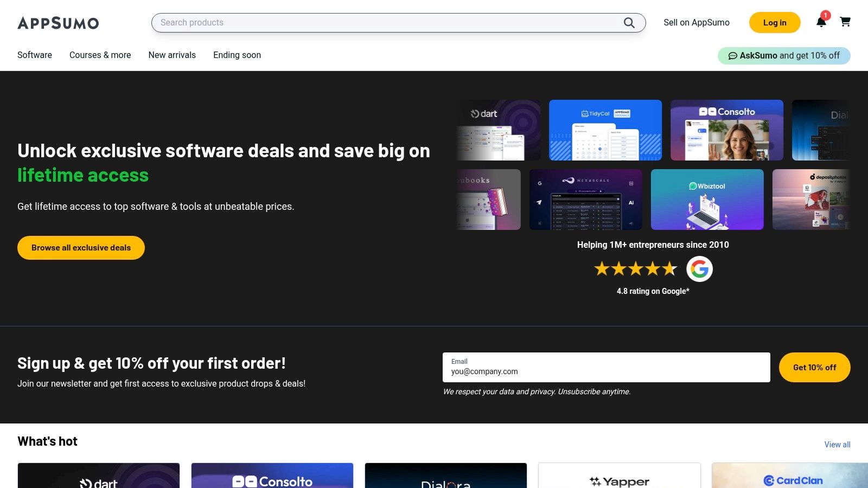This screenshot has width=868, height=488.
Task: Click Browse all exclusive deals button
Action: click(x=81, y=248)
